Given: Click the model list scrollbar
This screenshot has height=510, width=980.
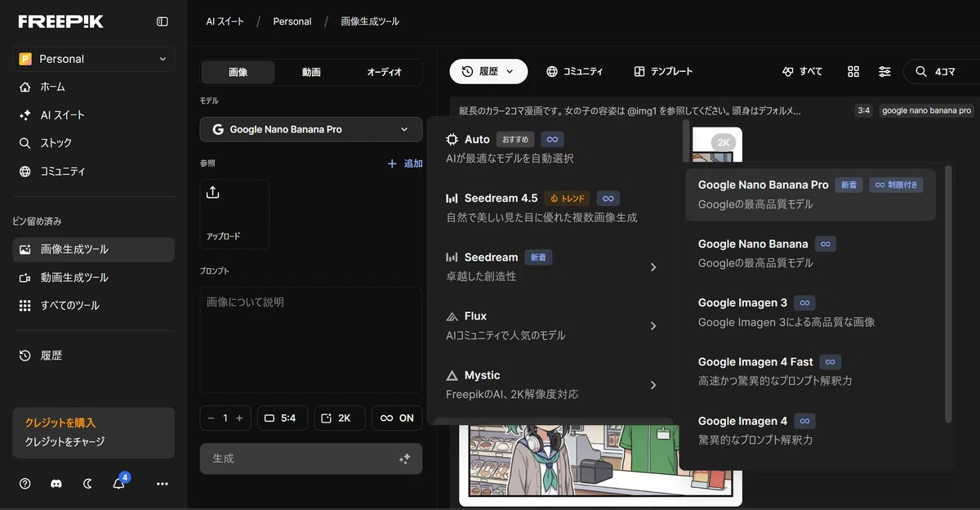Looking at the screenshot, I should pos(686,142).
